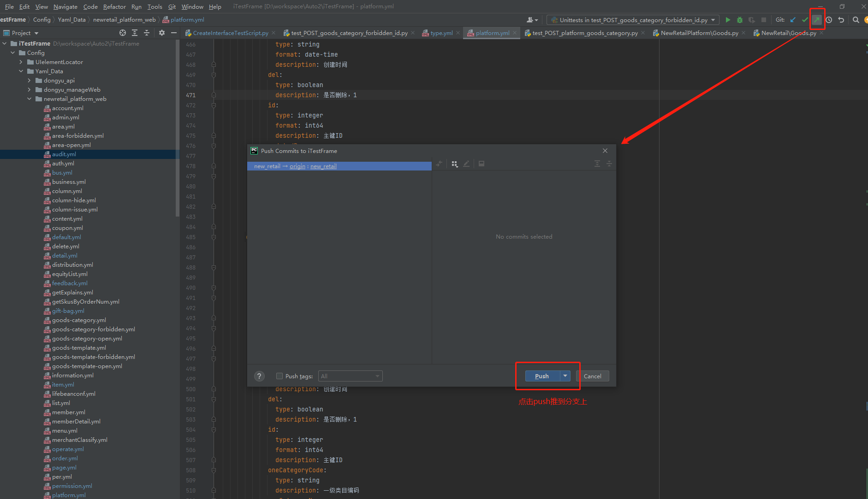Open the user account icon menu in the top toolbar
This screenshot has width=868, height=499.
(532, 20)
